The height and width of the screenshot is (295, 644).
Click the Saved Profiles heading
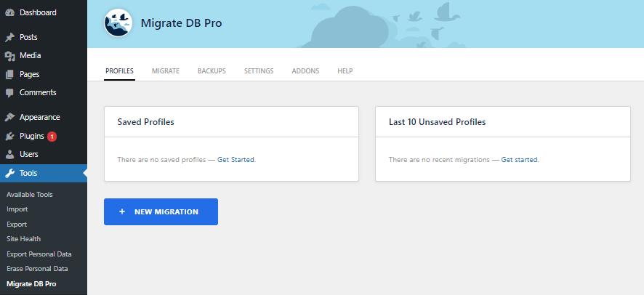point(146,122)
